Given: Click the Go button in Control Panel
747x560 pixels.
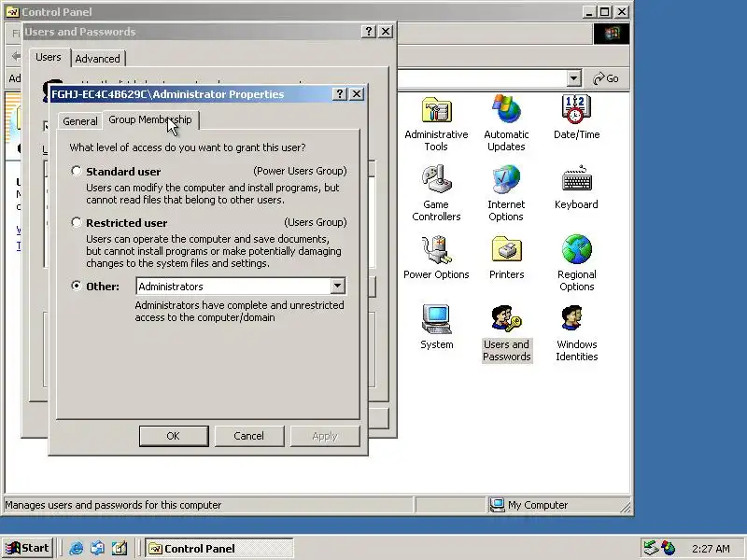Looking at the screenshot, I should click(x=605, y=78).
